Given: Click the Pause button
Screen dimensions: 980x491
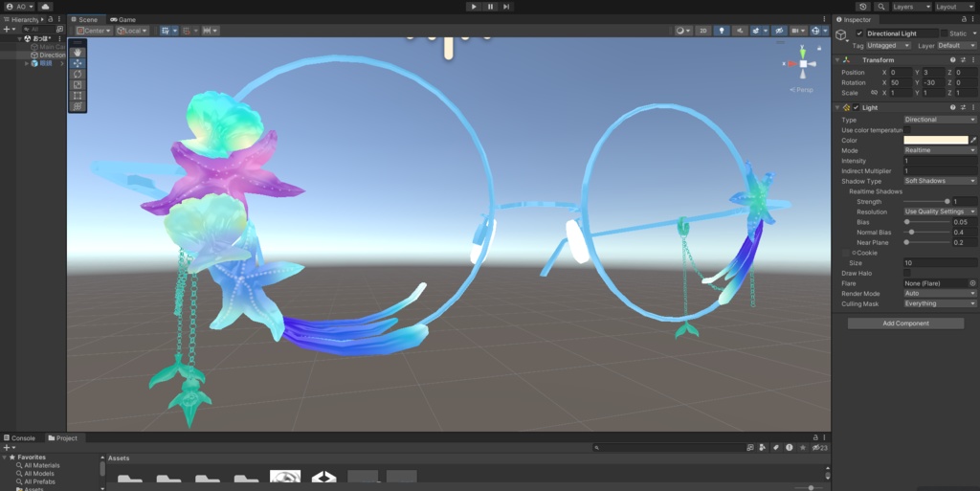Looking at the screenshot, I should [490, 7].
